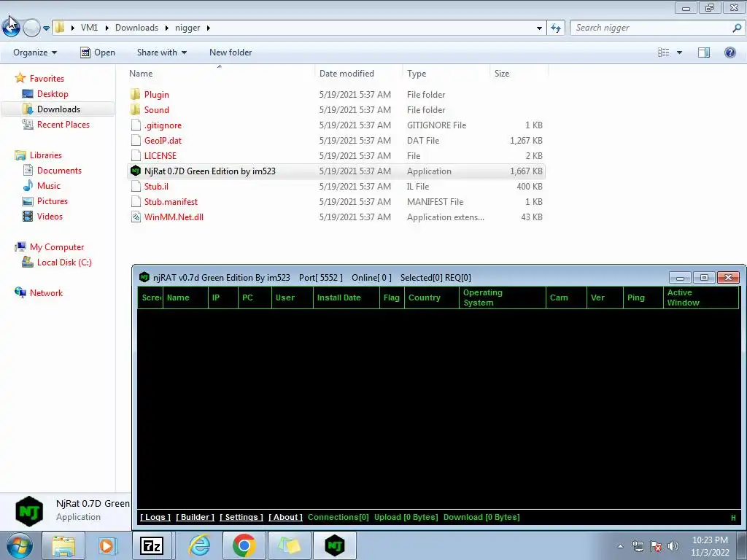This screenshot has height=560, width=747.
Task: Select the GeoIP.dat file
Action: (x=163, y=141)
